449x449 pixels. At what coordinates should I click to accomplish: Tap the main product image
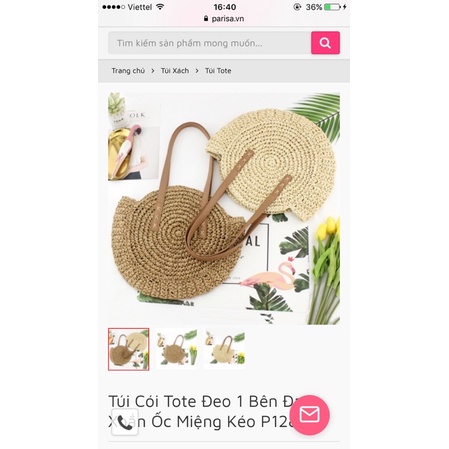point(224,209)
